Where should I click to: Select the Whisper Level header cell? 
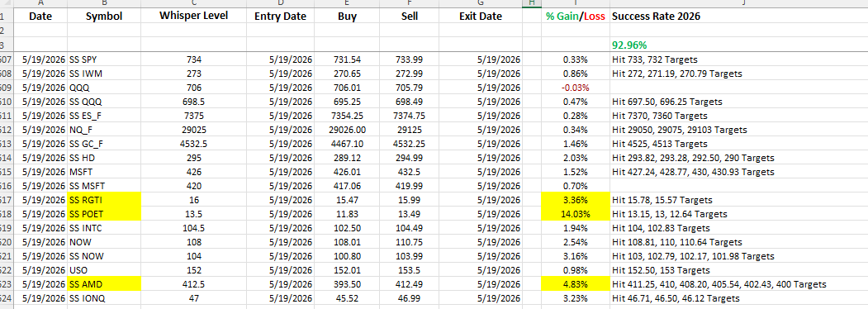[x=194, y=17]
